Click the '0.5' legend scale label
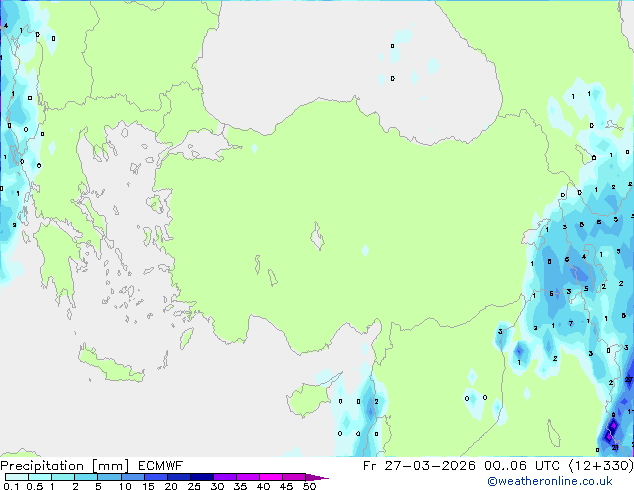 click(34, 486)
